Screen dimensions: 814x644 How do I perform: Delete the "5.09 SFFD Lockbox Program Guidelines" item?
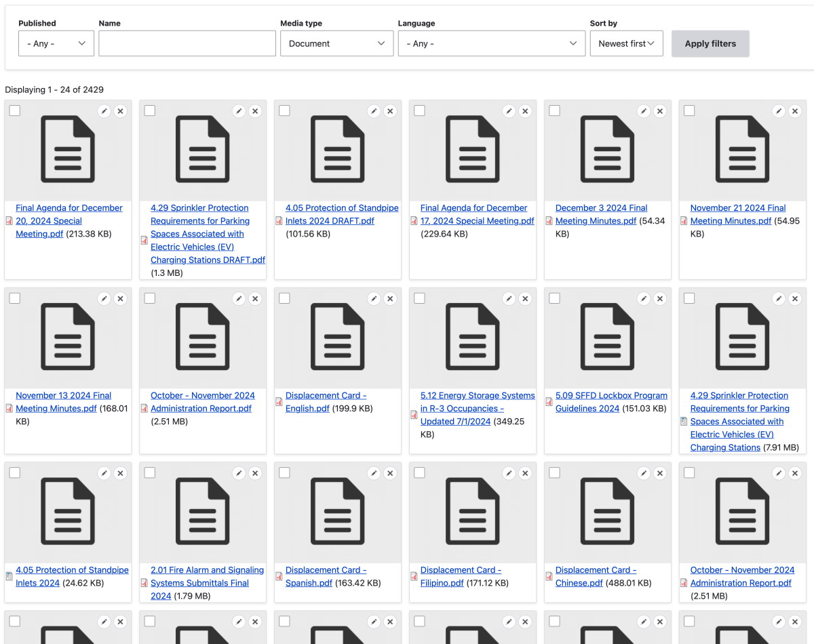point(660,298)
